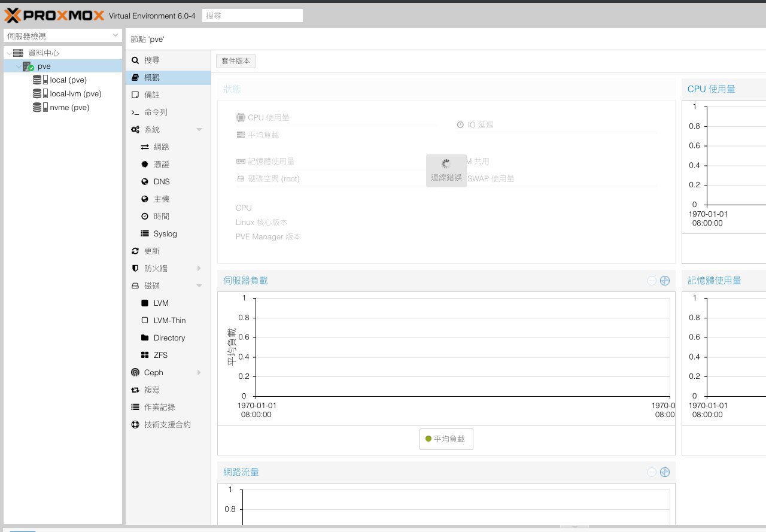Click the LVM-Thin icon
This screenshot has height=532, width=766.
click(145, 321)
